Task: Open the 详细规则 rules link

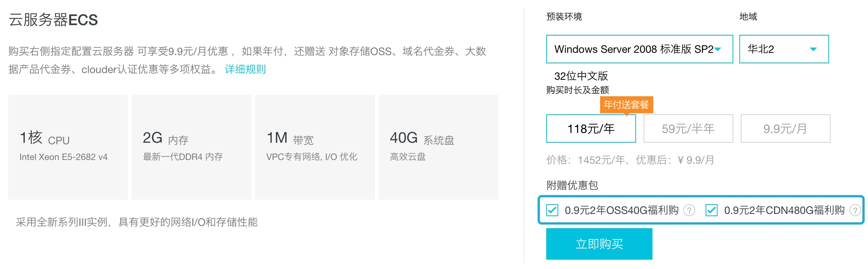Action: click(245, 69)
